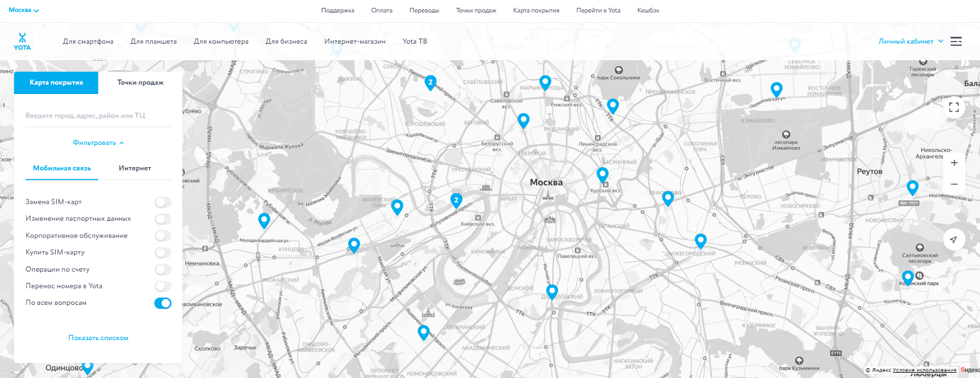This screenshot has height=378, width=980.
Task: Open the hamburger menu icon
Action: 956,41
